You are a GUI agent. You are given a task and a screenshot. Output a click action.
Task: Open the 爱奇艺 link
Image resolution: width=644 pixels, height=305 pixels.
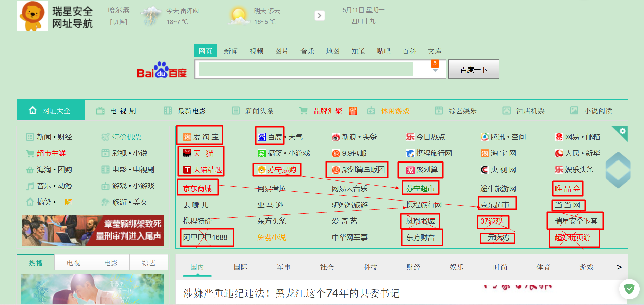click(345, 221)
